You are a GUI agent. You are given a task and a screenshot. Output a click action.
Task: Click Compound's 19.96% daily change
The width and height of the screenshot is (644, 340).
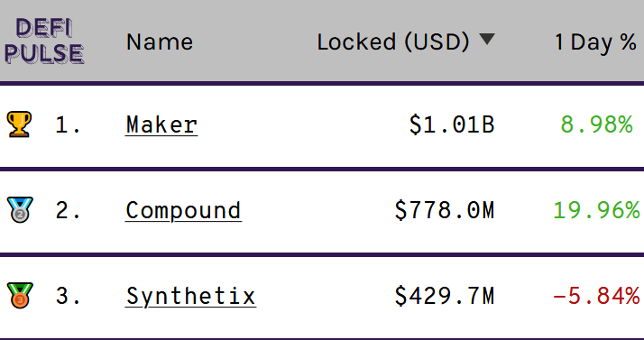pyautogui.click(x=596, y=210)
